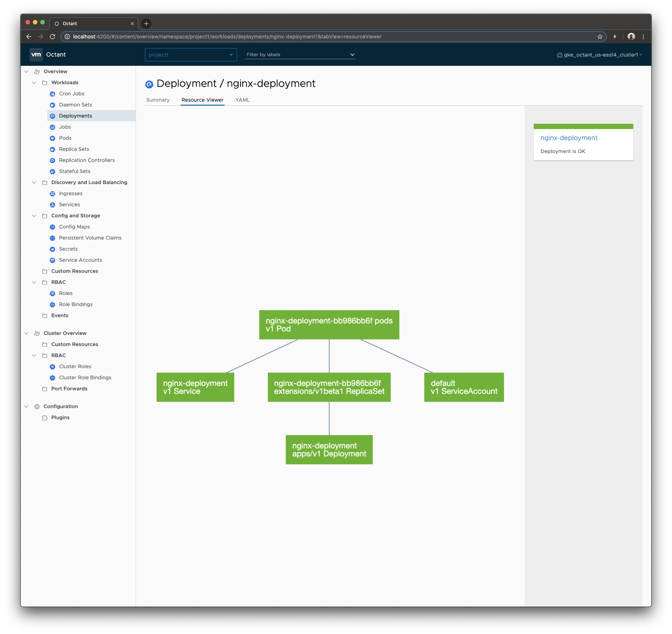Select the extensions/v1beta1 ReplicaSet node
This screenshot has height=634, width=672.
[x=329, y=387]
